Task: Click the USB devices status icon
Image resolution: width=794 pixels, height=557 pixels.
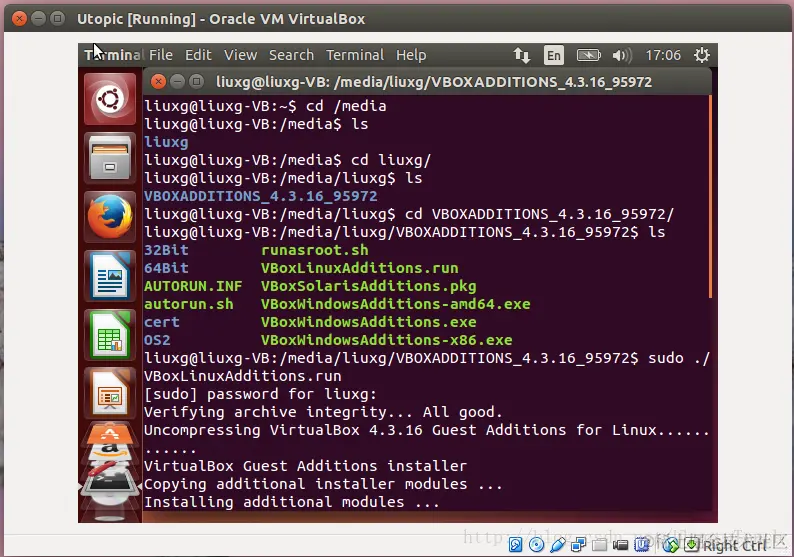Action: [558, 545]
